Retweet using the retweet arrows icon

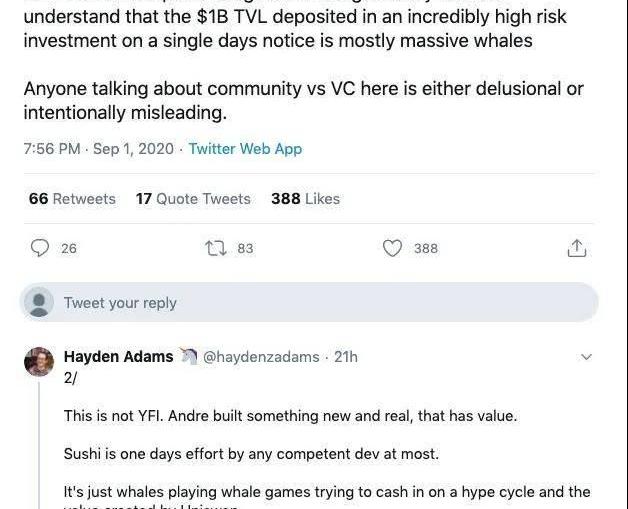click(x=216, y=248)
